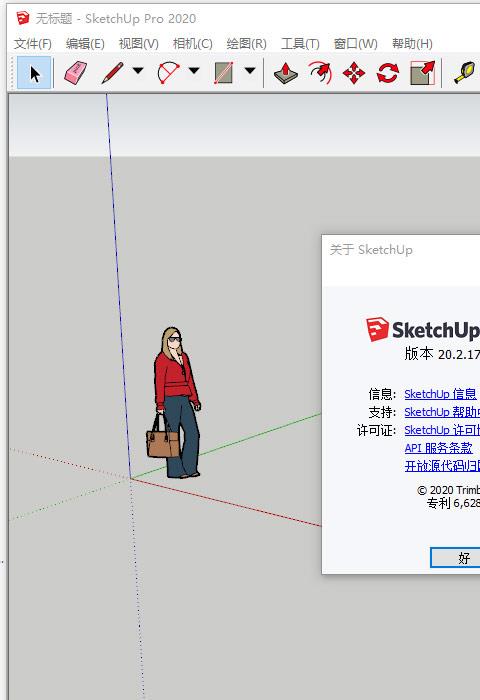
Task: Select the Move tool
Action: click(354, 73)
